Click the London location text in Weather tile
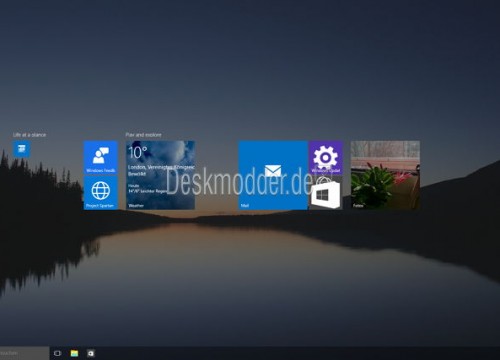500x360 pixels. click(x=137, y=167)
